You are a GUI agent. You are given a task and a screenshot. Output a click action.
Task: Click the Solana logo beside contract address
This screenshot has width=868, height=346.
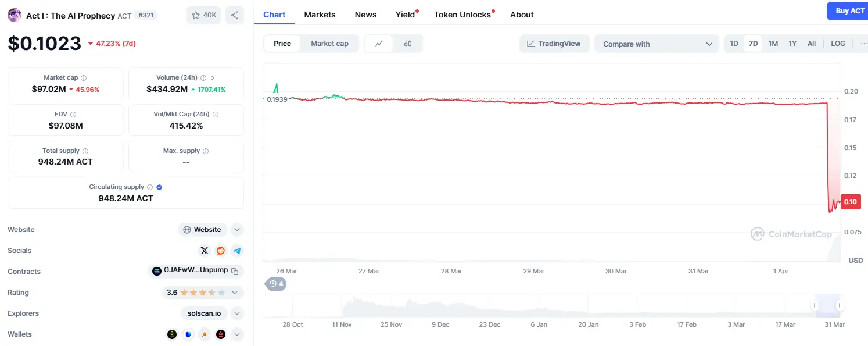[156, 271]
